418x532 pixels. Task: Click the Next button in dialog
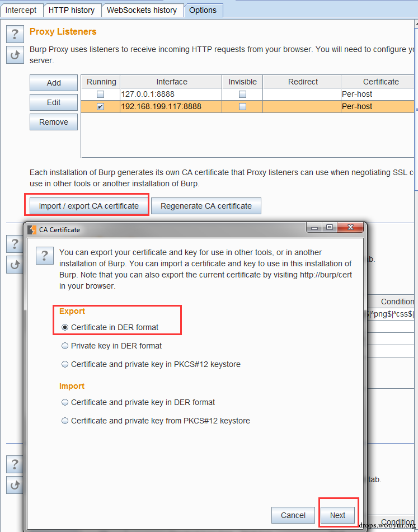[x=337, y=515]
